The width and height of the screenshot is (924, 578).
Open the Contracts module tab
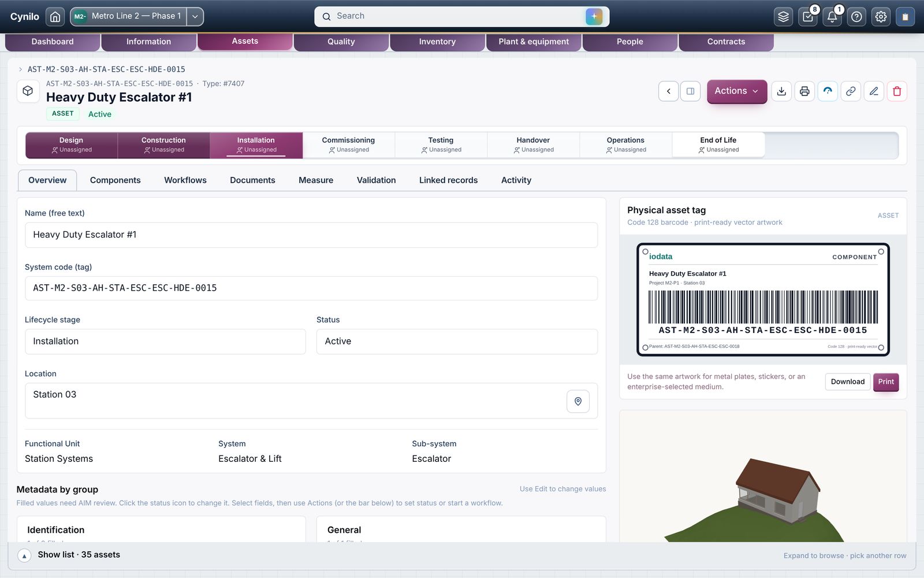coord(726,42)
